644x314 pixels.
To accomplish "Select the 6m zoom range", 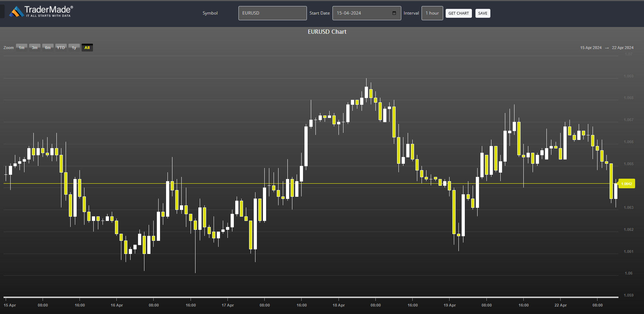I will (x=48, y=48).
